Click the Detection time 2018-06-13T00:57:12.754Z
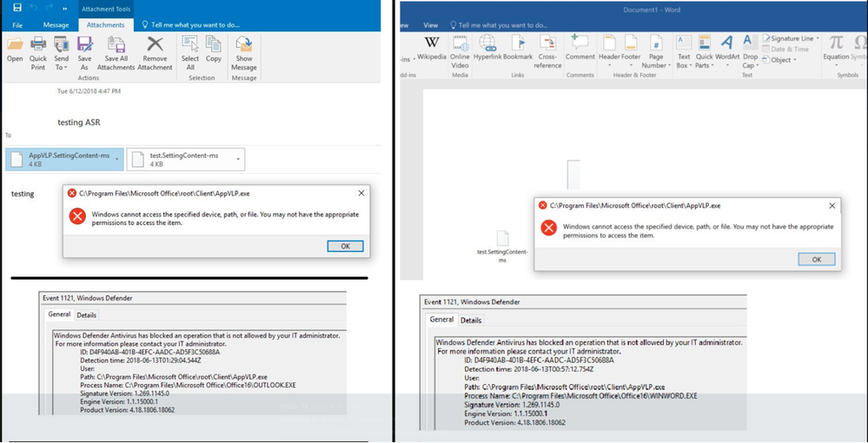Viewport: 868px width, 443px height. 529,369
